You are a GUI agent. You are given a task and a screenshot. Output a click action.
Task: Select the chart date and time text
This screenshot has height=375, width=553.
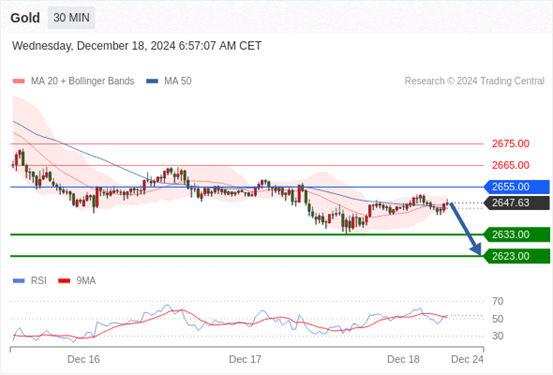tap(137, 46)
